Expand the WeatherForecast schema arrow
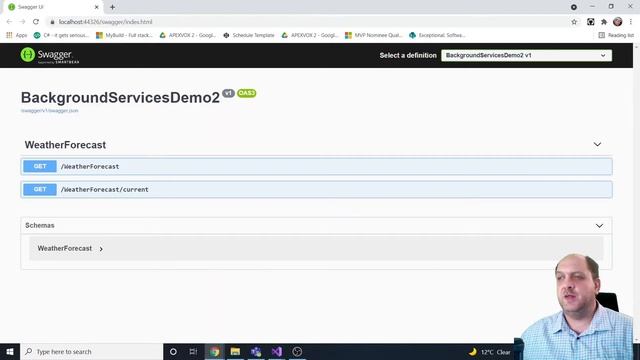Screen dimensions: 640x360 pyautogui.click(x=101, y=249)
